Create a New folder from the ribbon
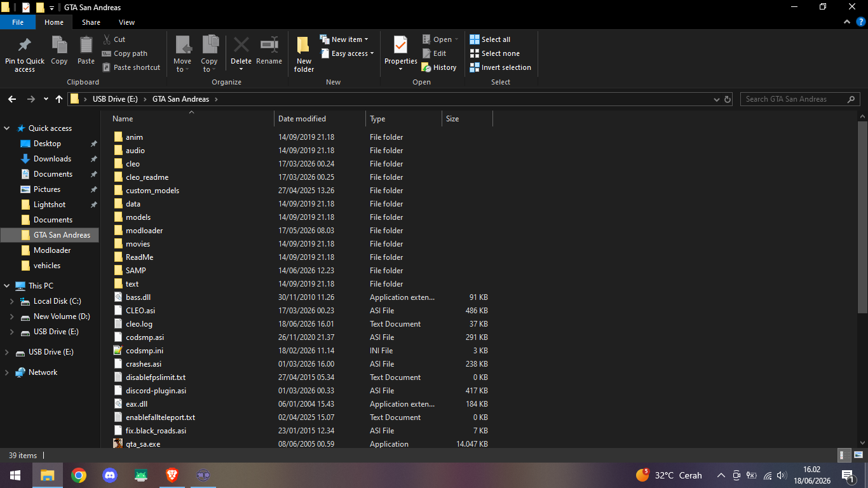Image resolution: width=868 pixels, height=488 pixels. click(x=304, y=53)
